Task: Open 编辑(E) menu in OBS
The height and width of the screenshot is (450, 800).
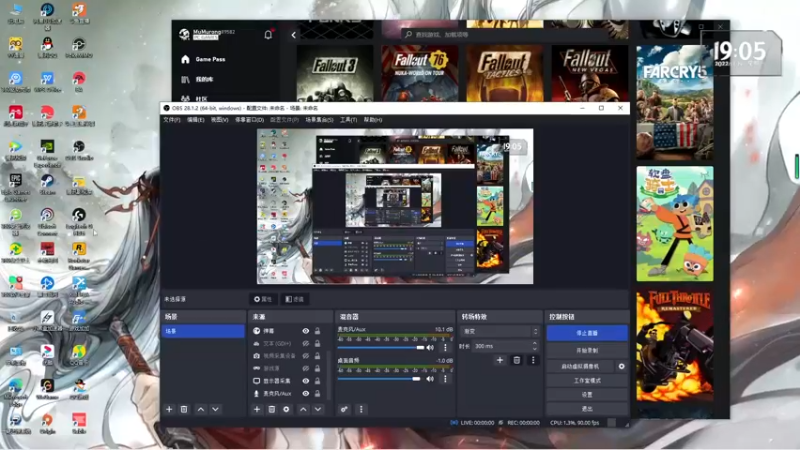Action: click(195, 120)
